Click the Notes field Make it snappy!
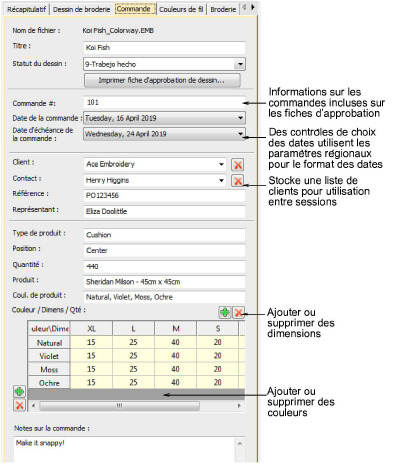The image size is (399, 464). click(x=124, y=449)
